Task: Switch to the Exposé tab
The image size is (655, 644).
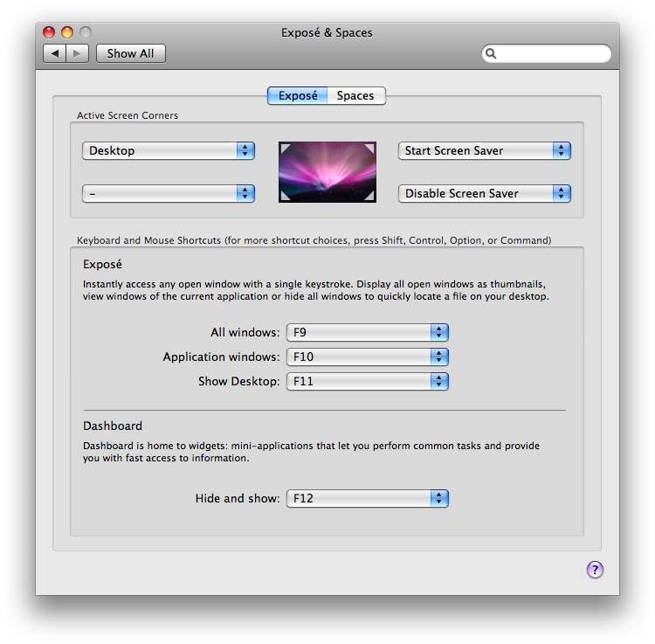Action: pyautogui.click(x=298, y=96)
